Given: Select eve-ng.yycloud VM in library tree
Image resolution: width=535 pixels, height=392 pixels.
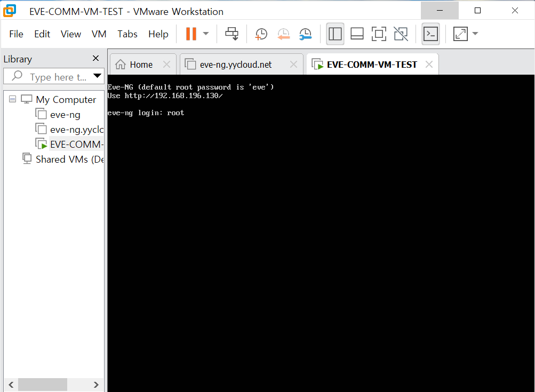Looking at the screenshot, I should point(77,130).
